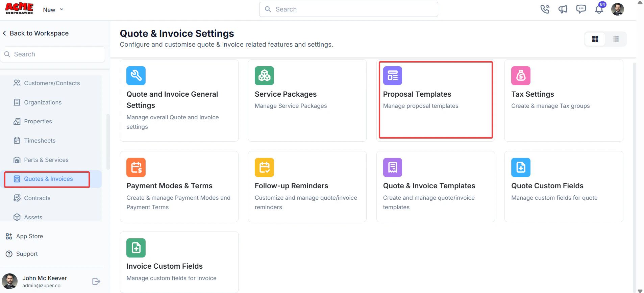Switch to list view layout
The width and height of the screenshot is (644, 293).
pyautogui.click(x=616, y=39)
